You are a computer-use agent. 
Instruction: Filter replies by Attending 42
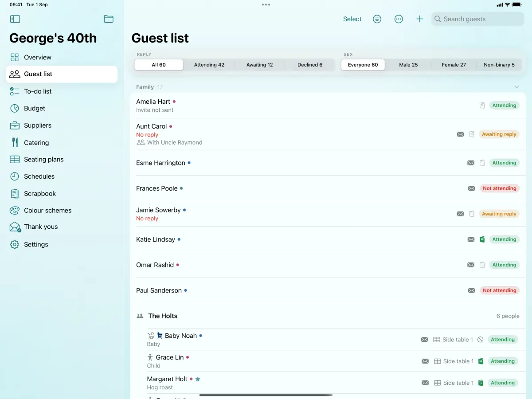tap(209, 65)
